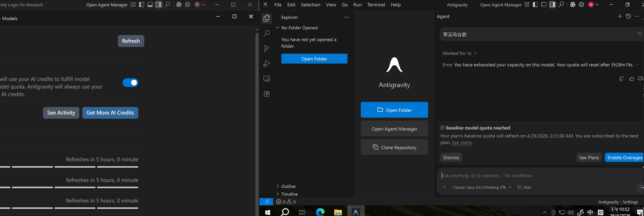Viewport: 644px width, 216px height.
Task: Collapse the No Folder Opened section
Action: tap(315, 28)
